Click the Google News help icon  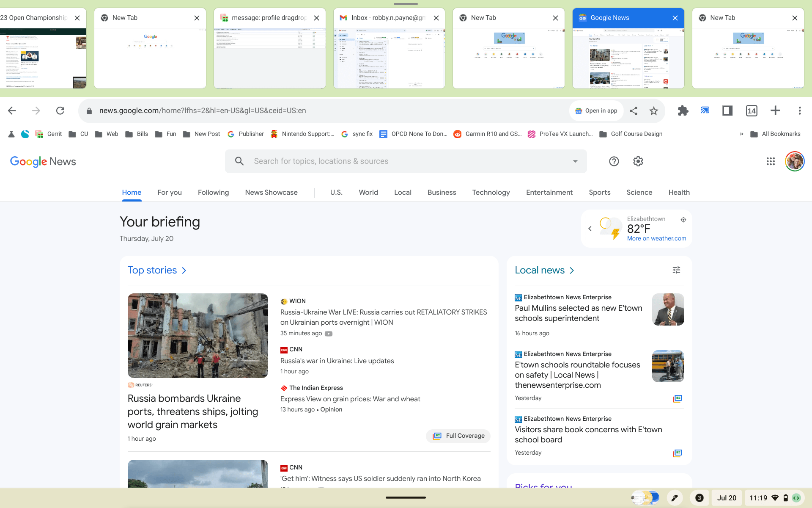pyautogui.click(x=614, y=161)
